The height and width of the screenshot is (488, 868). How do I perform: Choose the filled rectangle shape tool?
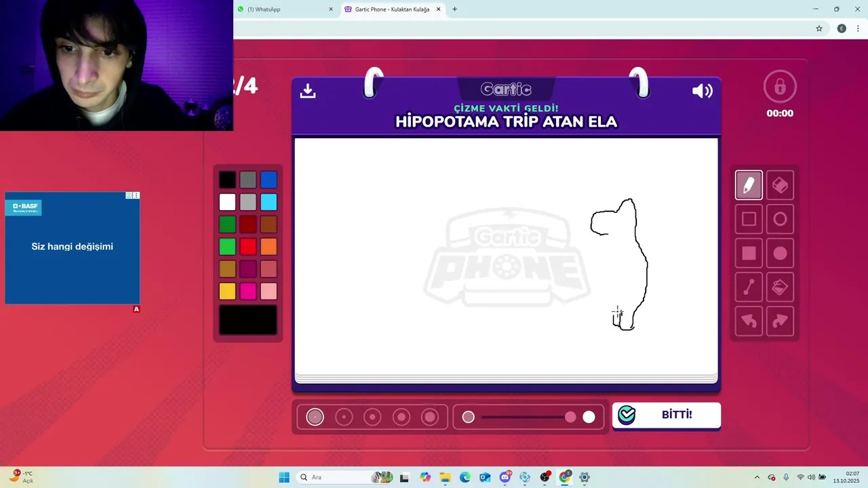point(749,253)
